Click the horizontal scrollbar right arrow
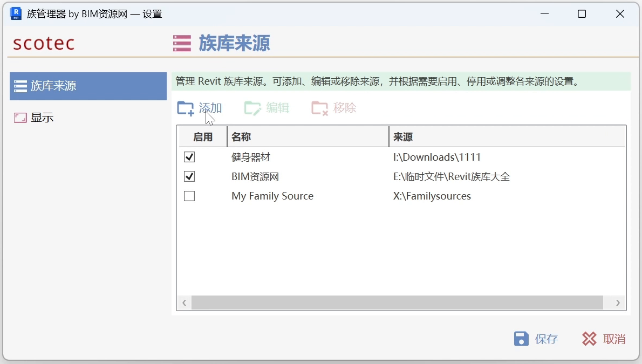 618,303
